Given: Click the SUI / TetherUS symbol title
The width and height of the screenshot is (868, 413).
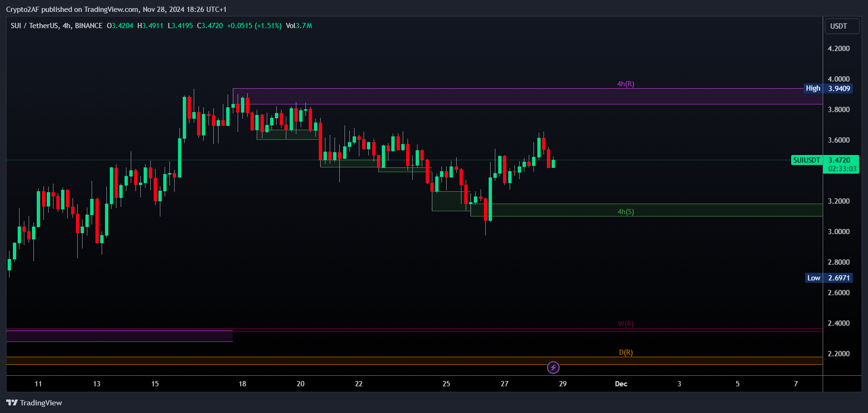Looking at the screenshot, I should pos(56,26).
